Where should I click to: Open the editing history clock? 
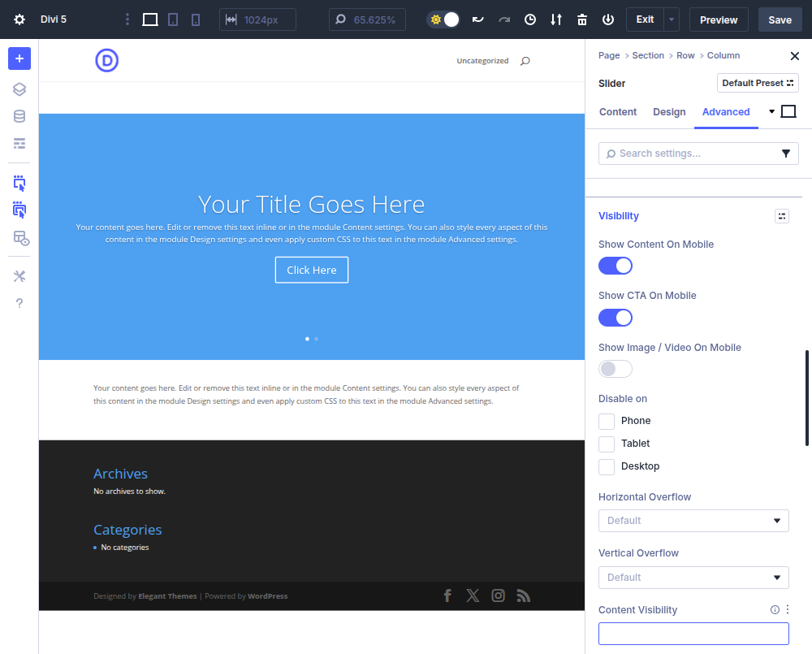pos(529,19)
